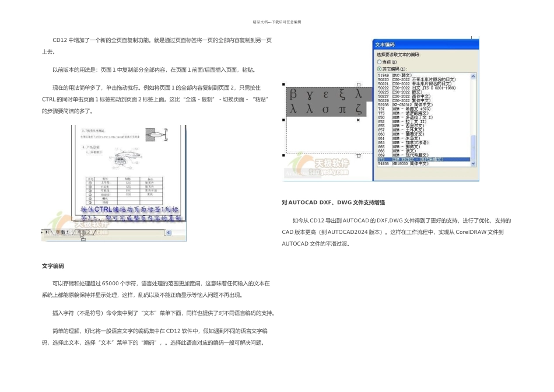This screenshot has width=554, height=392.
Task: Click the text frame bottom hollow handle
Action: [359, 156]
